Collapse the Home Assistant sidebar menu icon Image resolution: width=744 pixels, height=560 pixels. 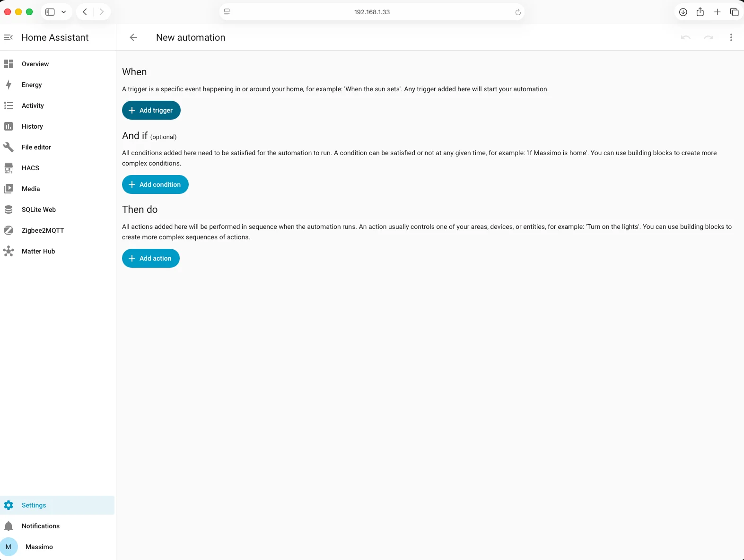pos(9,37)
